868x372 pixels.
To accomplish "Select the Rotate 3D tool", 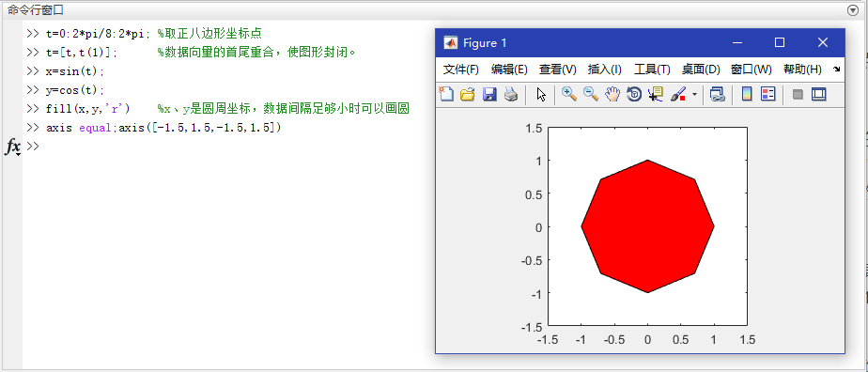I will point(634,94).
